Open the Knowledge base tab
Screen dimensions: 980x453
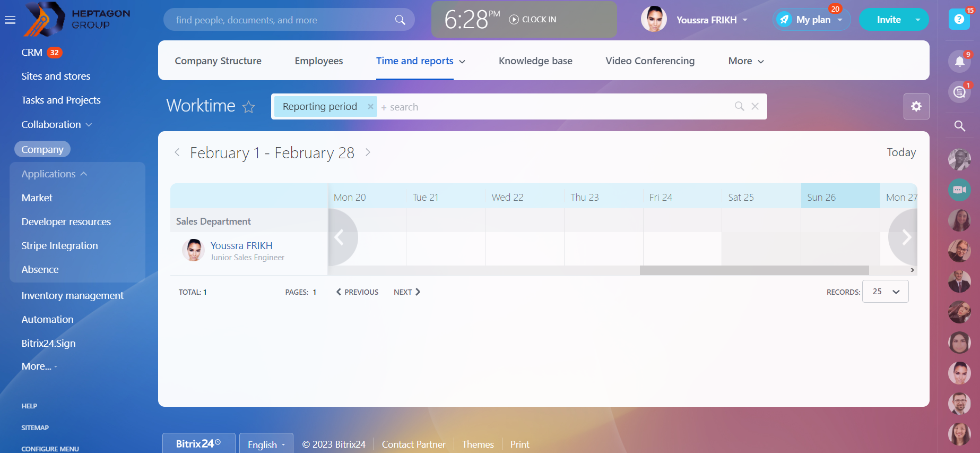tap(535, 61)
